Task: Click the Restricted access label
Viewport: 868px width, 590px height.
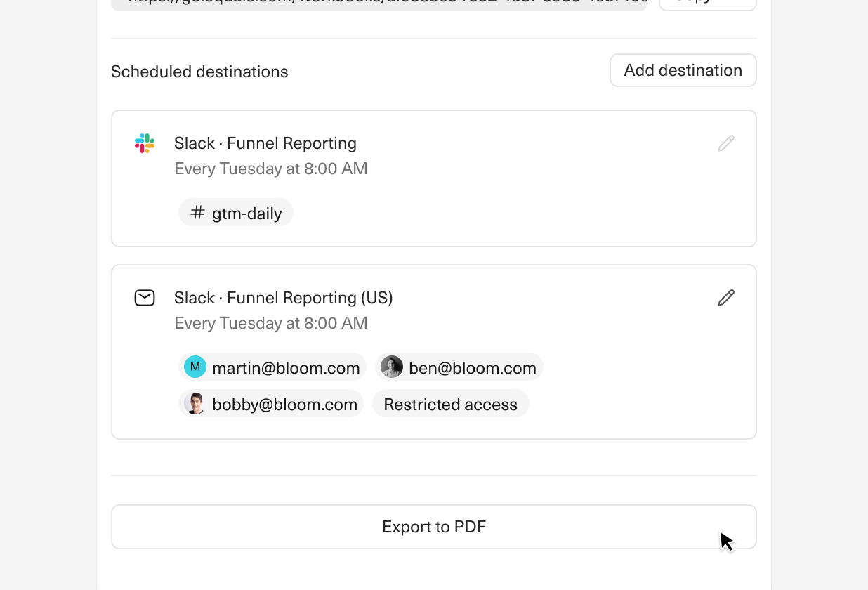Action: 450,404
